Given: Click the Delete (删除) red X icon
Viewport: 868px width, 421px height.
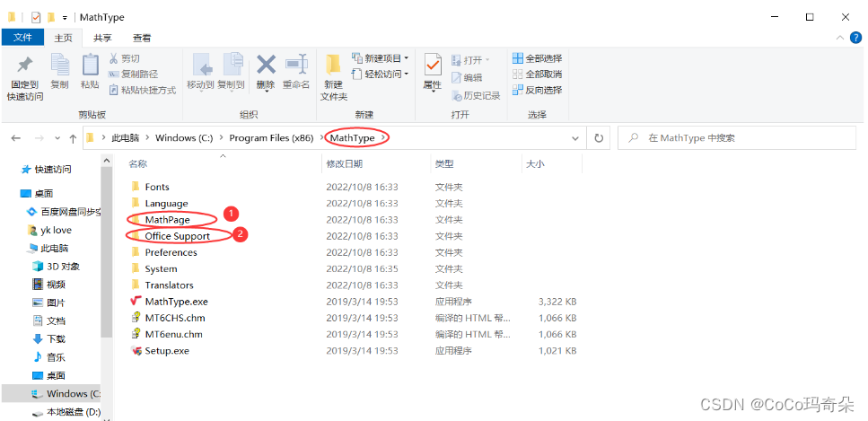Looking at the screenshot, I should (x=266, y=65).
